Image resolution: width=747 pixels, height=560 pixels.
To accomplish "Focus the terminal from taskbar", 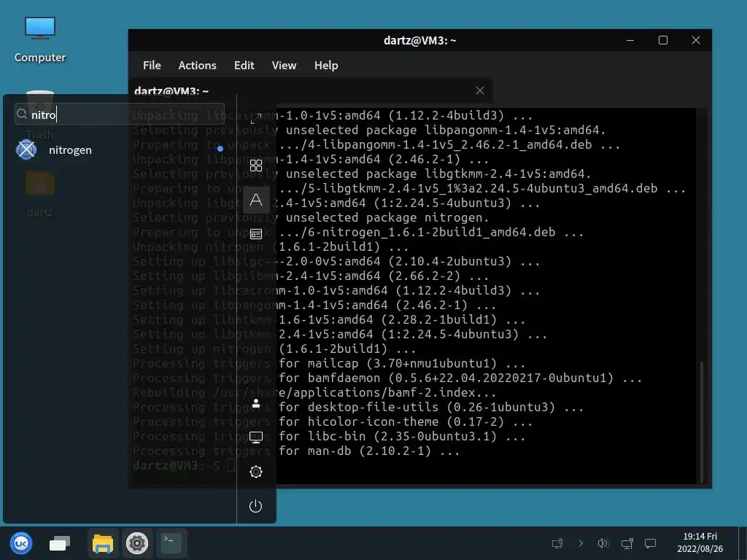I will point(171,542).
